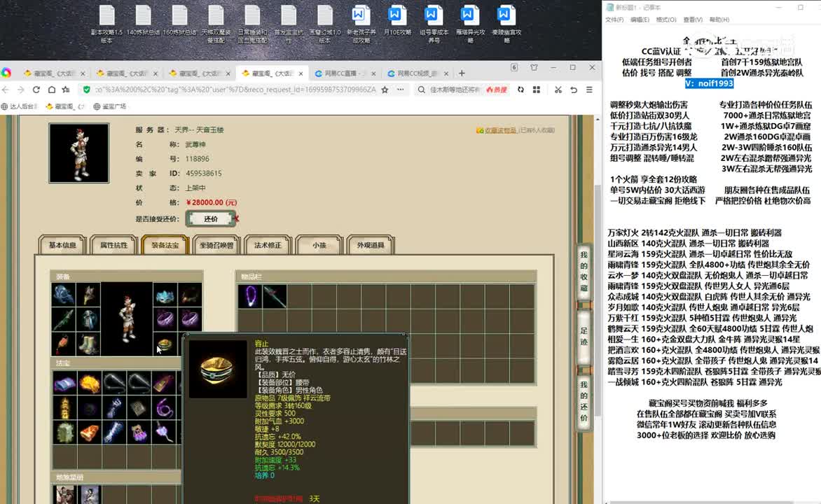Click seller ID value 459538615
Viewport: 821px width, 504px height.
(x=204, y=173)
